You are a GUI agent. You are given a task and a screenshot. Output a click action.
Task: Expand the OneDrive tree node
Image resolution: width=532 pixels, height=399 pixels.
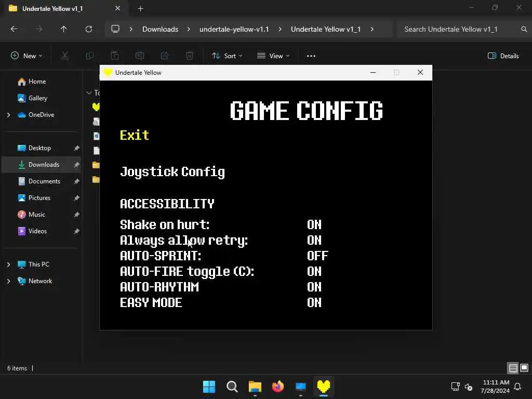(8, 115)
